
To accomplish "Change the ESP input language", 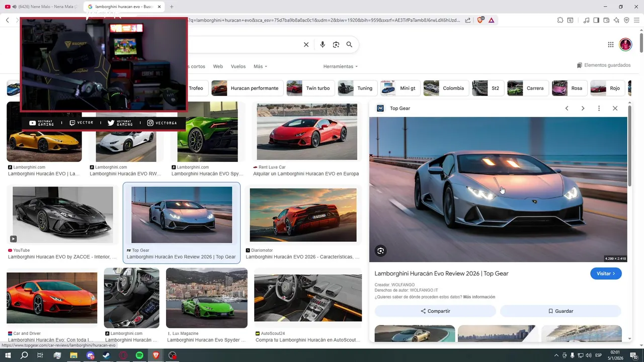I will tap(598, 355).
